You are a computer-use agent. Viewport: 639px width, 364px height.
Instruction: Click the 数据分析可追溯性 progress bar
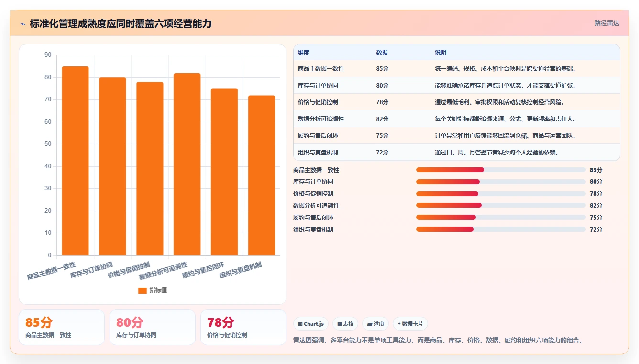coord(501,205)
